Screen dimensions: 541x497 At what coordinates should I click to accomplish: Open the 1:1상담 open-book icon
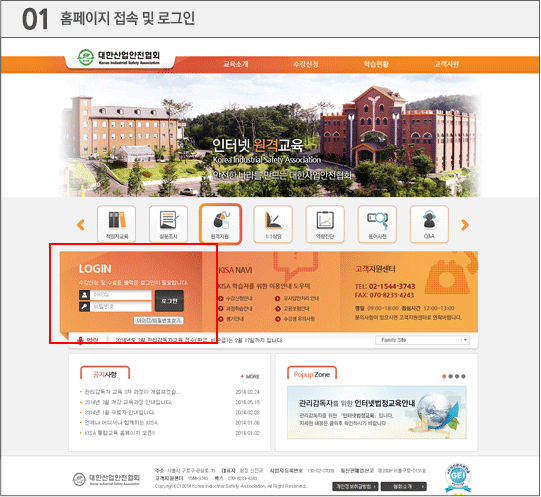pyautogui.click(x=273, y=224)
